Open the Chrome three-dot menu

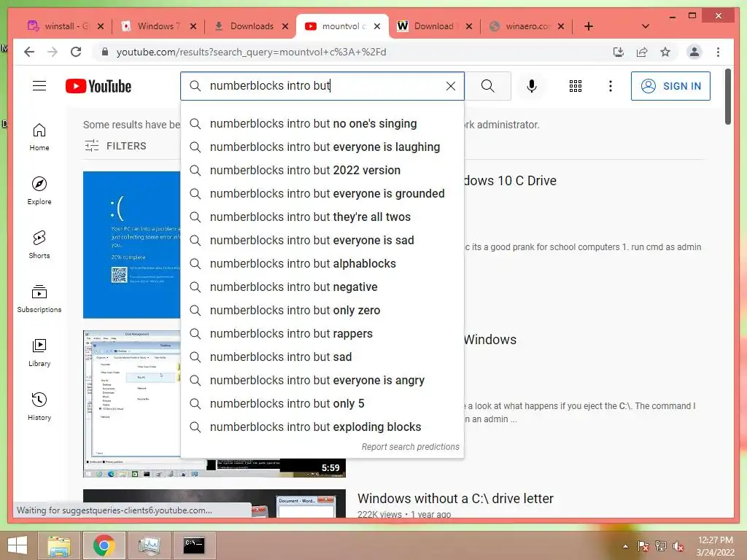(718, 52)
